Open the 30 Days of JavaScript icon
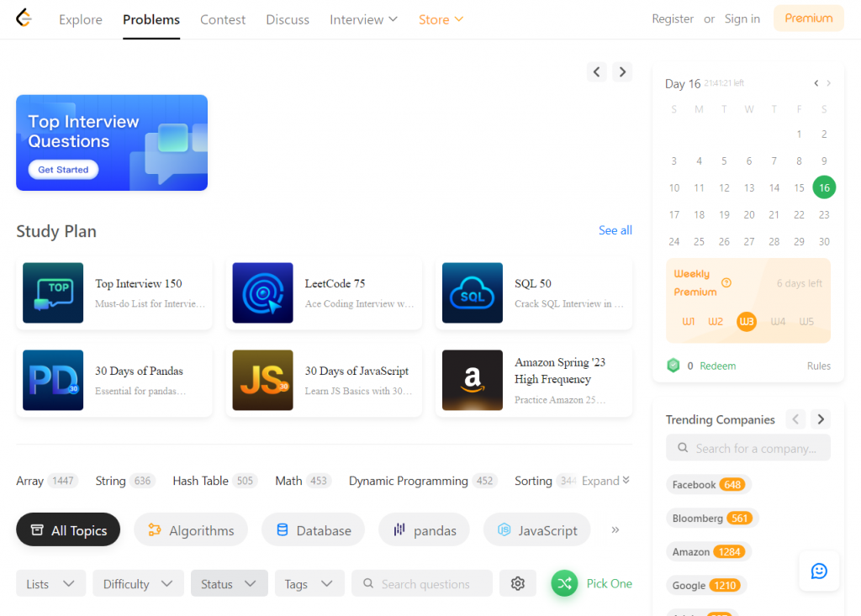 (x=262, y=380)
